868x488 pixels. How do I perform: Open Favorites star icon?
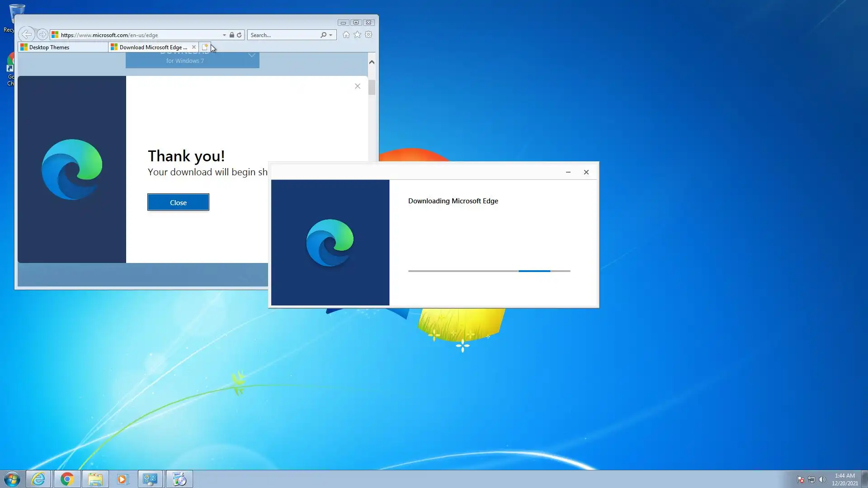click(x=357, y=34)
